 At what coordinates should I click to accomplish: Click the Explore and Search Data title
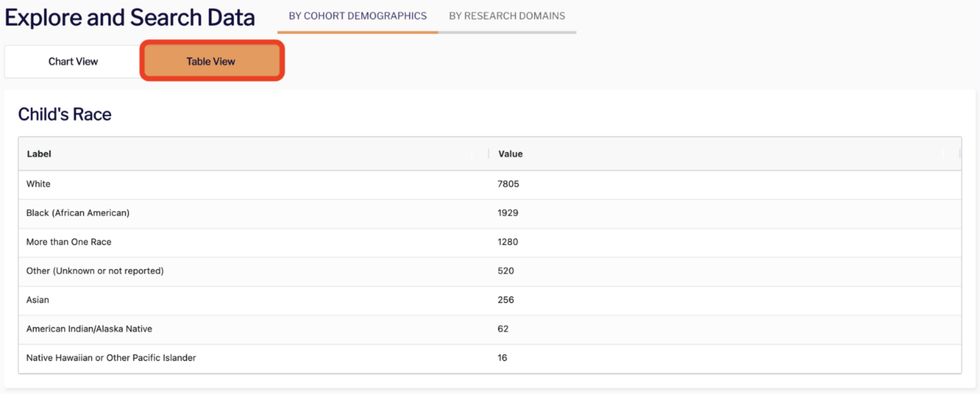tap(130, 18)
